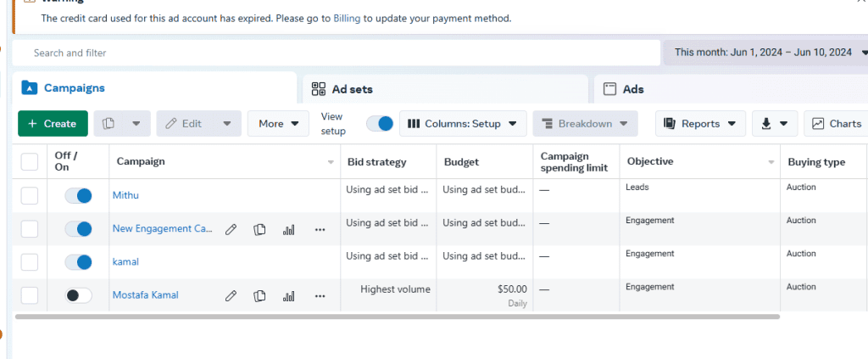Click the Campaigns folder icon

pyautogui.click(x=30, y=87)
